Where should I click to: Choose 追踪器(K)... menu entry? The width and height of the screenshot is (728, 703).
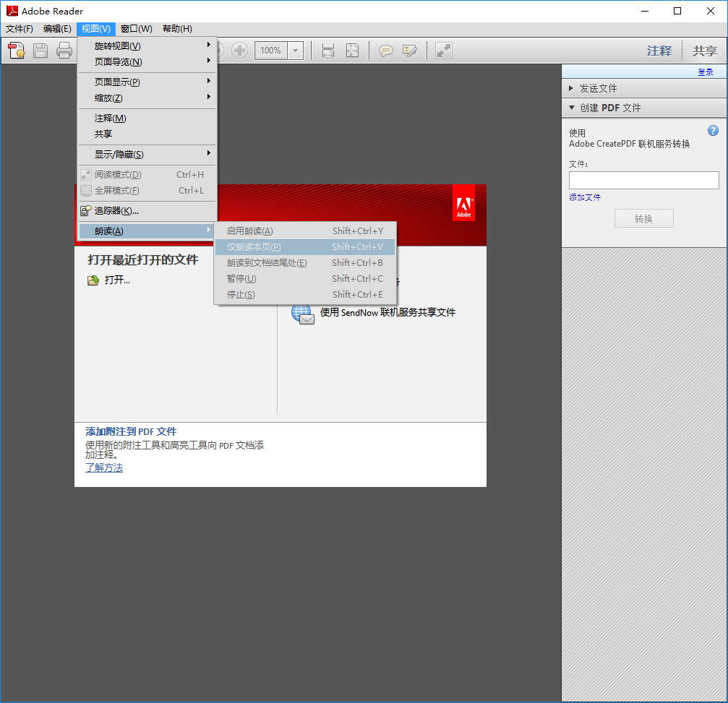[147, 211]
